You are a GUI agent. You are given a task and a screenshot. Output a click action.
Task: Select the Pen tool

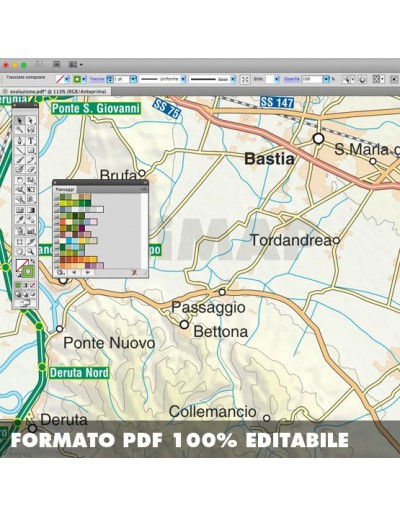click(20, 140)
